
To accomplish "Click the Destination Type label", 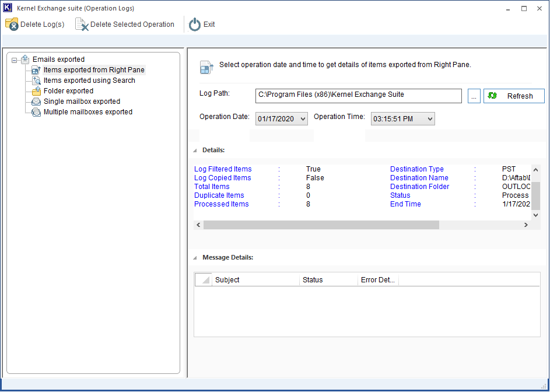I will (417, 169).
